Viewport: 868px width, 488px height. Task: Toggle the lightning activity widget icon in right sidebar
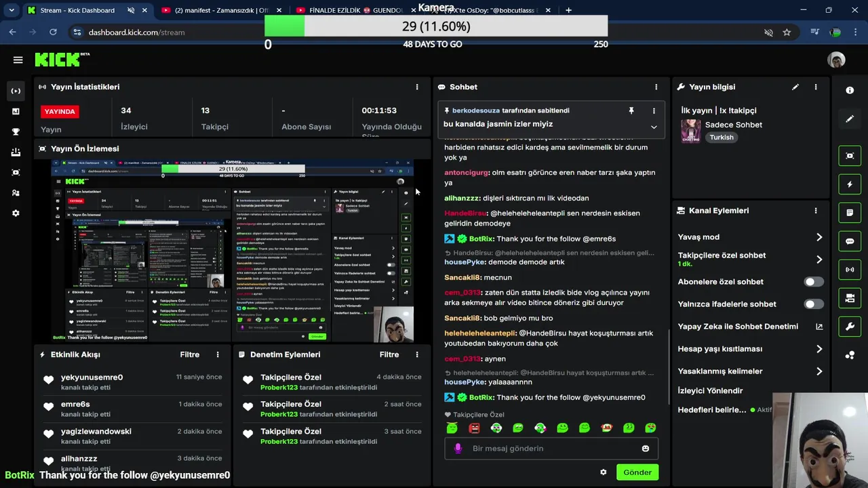pos(850,184)
